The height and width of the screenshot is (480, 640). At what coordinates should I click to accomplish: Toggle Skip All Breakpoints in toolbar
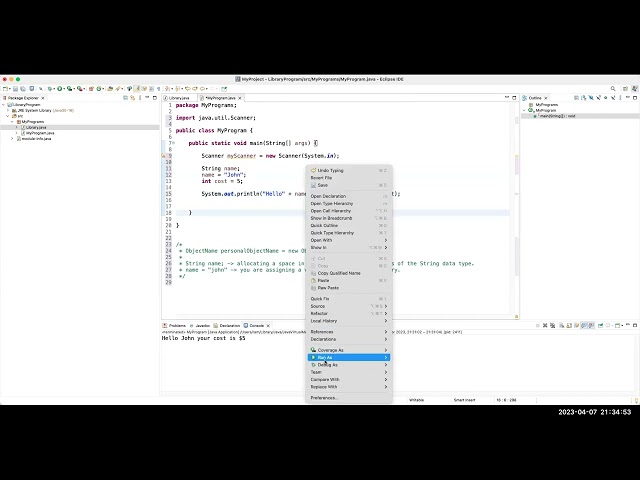point(41,89)
